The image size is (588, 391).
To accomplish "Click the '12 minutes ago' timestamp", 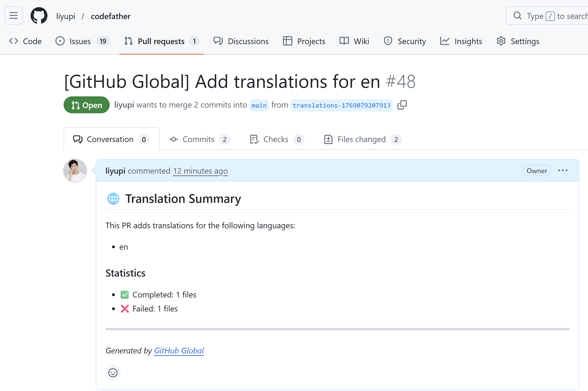I will coord(200,171).
